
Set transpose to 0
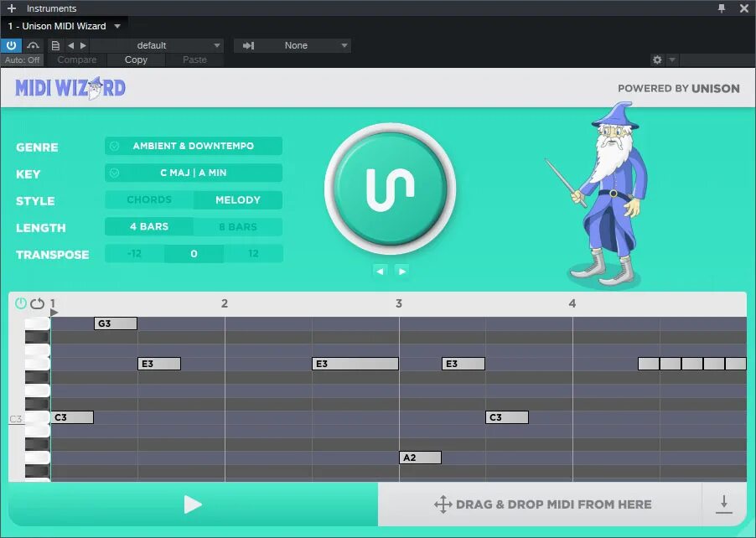tap(194, 254)
